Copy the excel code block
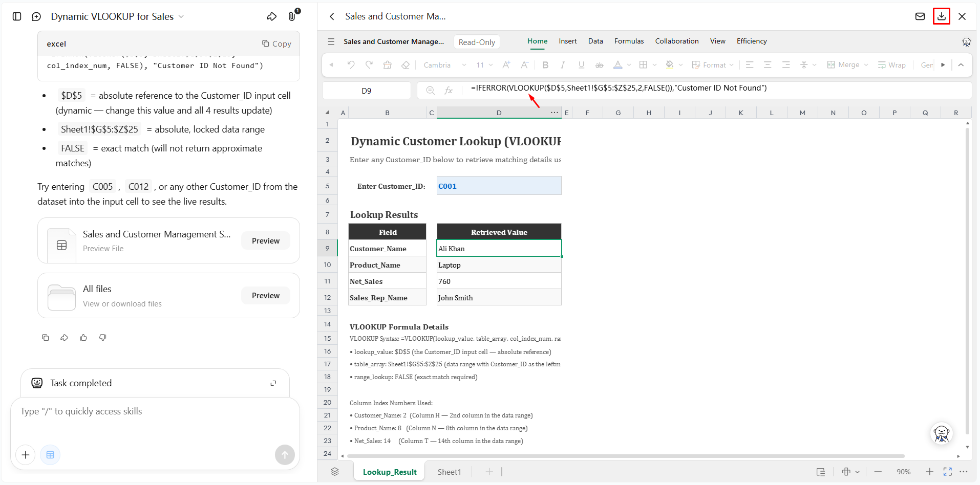Viewport: 980px width, 485px height. click(x=276, y=44)
